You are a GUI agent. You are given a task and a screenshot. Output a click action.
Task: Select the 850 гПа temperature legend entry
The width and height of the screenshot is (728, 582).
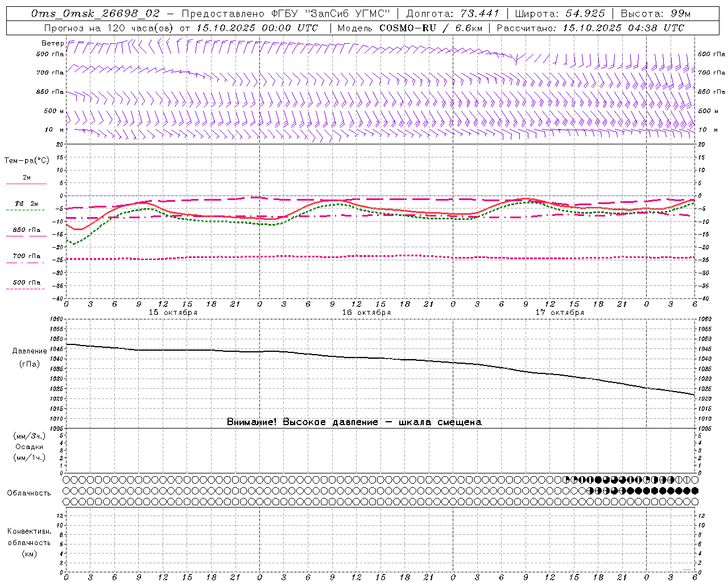click(26, 230)
